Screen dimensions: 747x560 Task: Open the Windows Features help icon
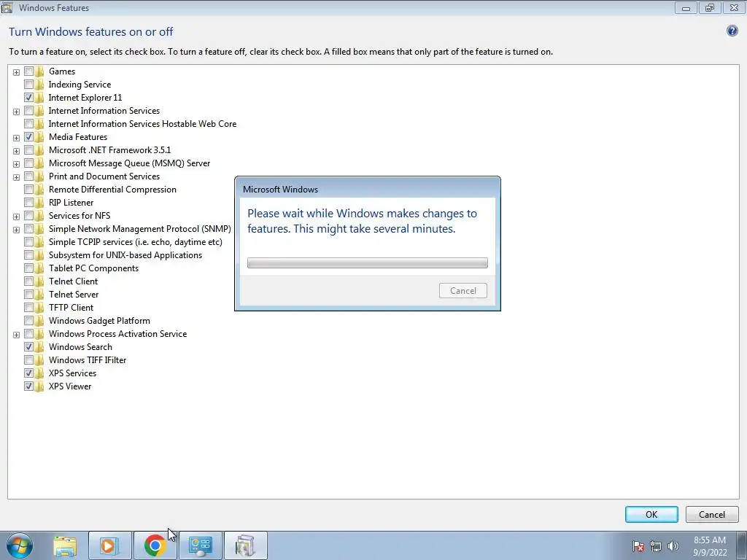[x=732, y=31]
